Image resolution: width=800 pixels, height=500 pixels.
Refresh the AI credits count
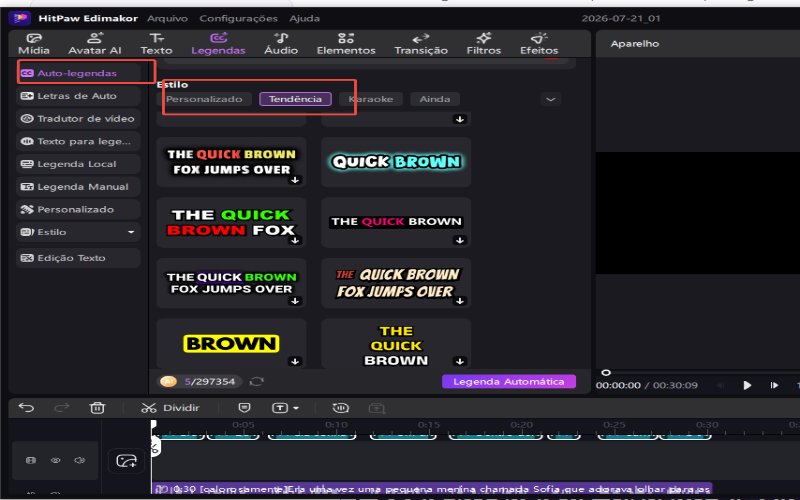click(257, 382)
